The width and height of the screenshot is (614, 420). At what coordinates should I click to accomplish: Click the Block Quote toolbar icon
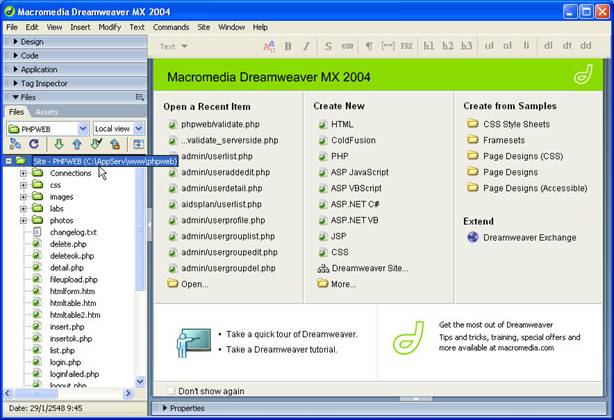pos(388,46)
